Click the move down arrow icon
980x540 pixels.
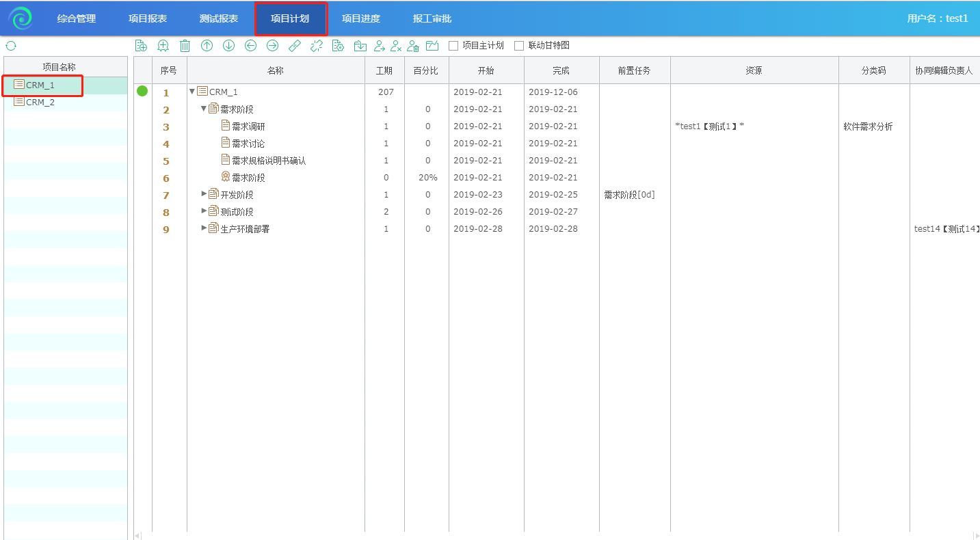pos(228,46)
